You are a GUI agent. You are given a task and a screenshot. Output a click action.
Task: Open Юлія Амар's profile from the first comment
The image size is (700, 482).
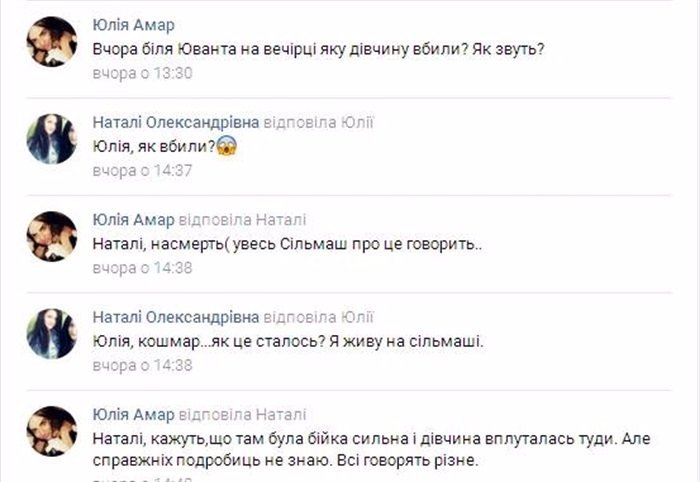[133, 25]
